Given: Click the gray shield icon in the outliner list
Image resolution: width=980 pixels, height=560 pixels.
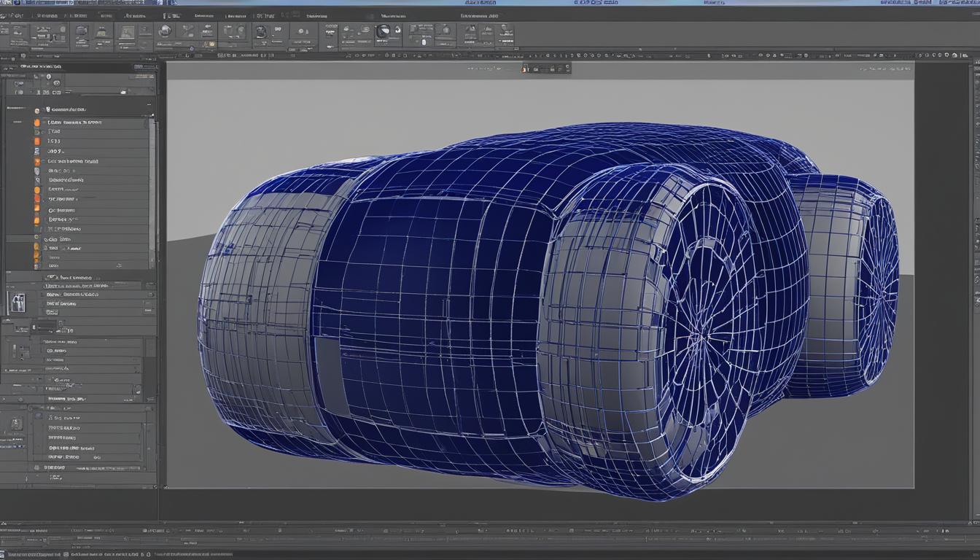Looking at the screenshot, I should click(x=37, y=171).
